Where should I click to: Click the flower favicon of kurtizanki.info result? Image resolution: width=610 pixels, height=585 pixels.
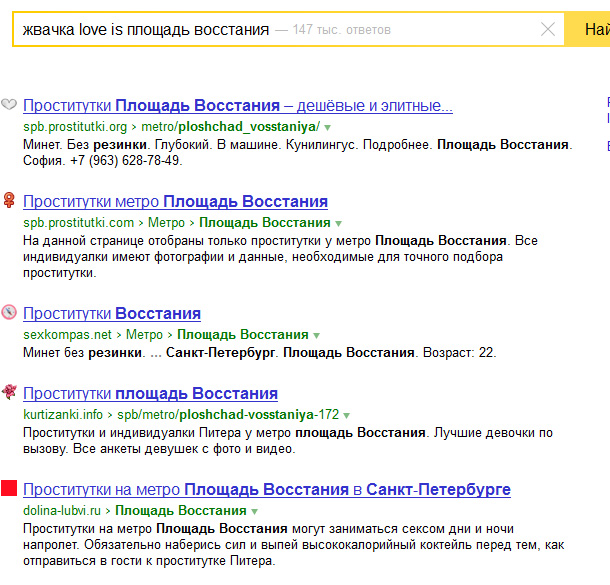9,392
